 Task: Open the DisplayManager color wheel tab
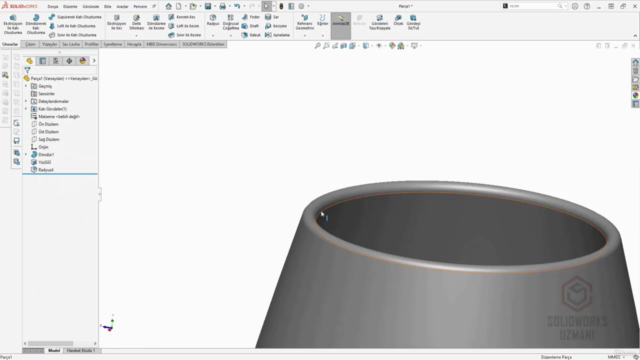[x=82, y=61]
